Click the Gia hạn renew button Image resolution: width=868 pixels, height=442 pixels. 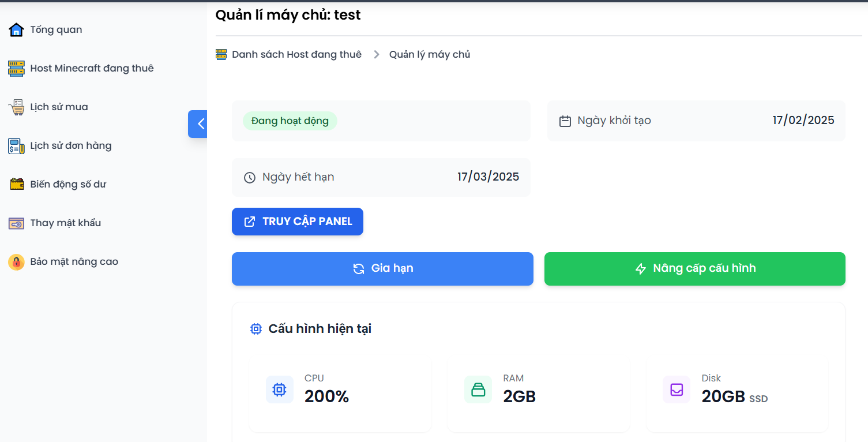coord(382,269)
